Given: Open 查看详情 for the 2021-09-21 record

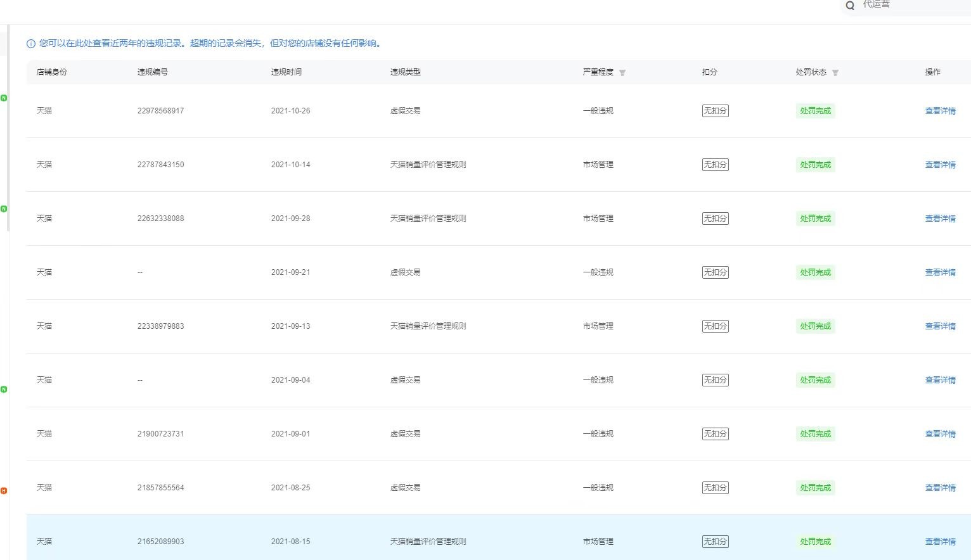Looking at the screenshot, I should point(940,272).
